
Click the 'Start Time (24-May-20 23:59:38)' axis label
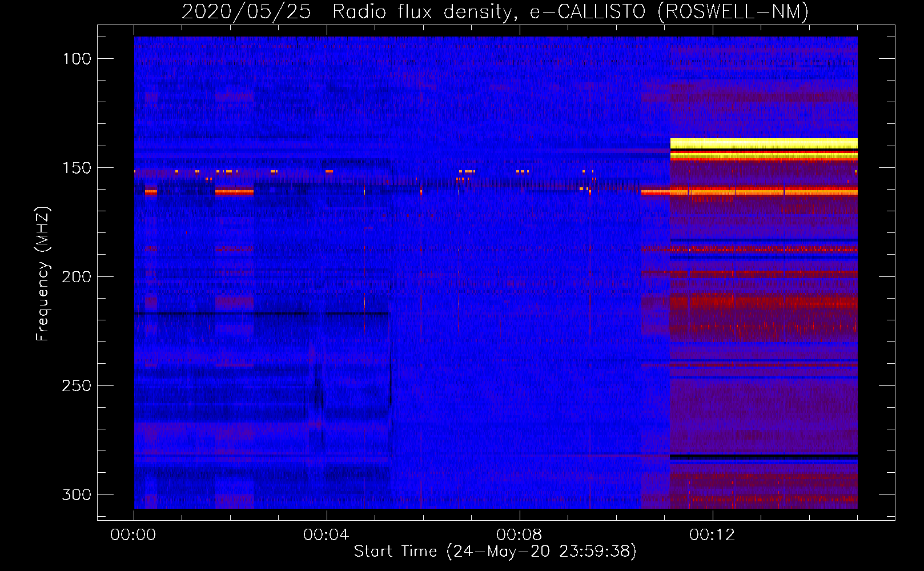click(x=495, y=552)
